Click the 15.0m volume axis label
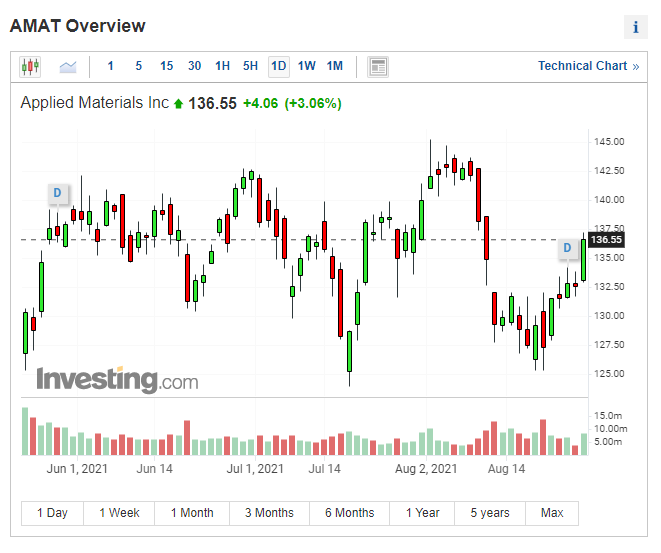Image resolution: width=661 pixels, height=553 pixels. 608,416
